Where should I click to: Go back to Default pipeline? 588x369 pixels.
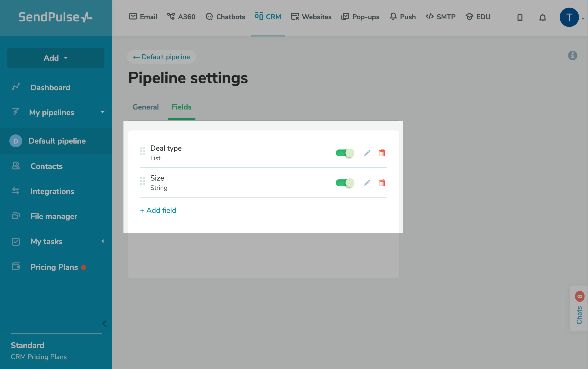click(161, 57)
